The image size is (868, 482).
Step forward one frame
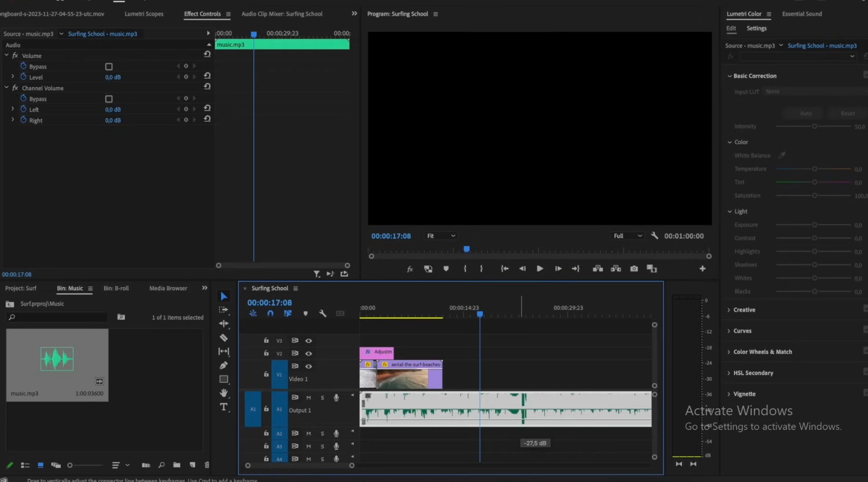point(558,269)
